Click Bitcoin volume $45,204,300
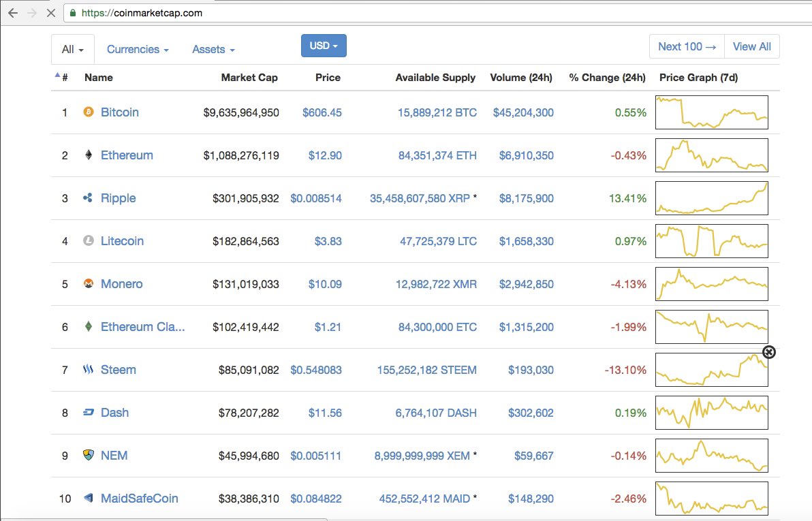The image size is (812, 521). tap(523, 112)
